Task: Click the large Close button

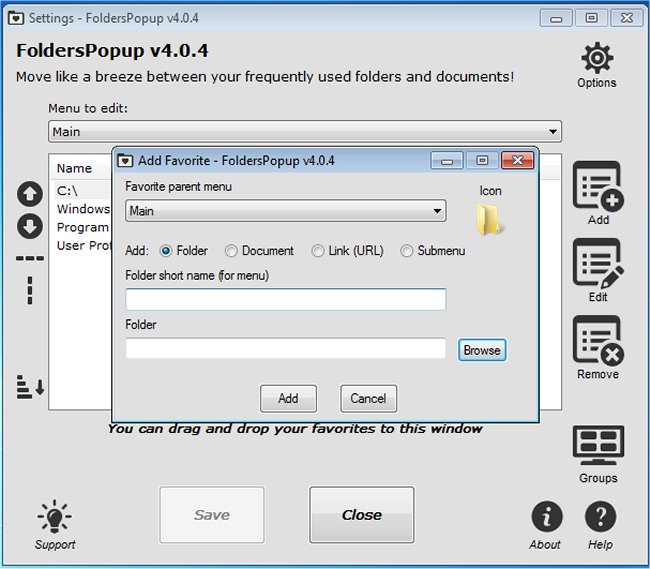Action: click(361, 515)
